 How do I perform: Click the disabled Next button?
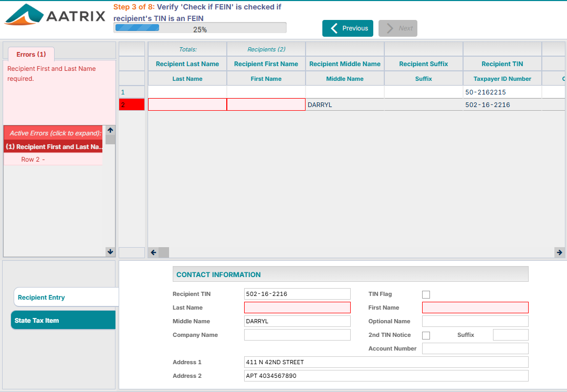(x=398, y=28)
